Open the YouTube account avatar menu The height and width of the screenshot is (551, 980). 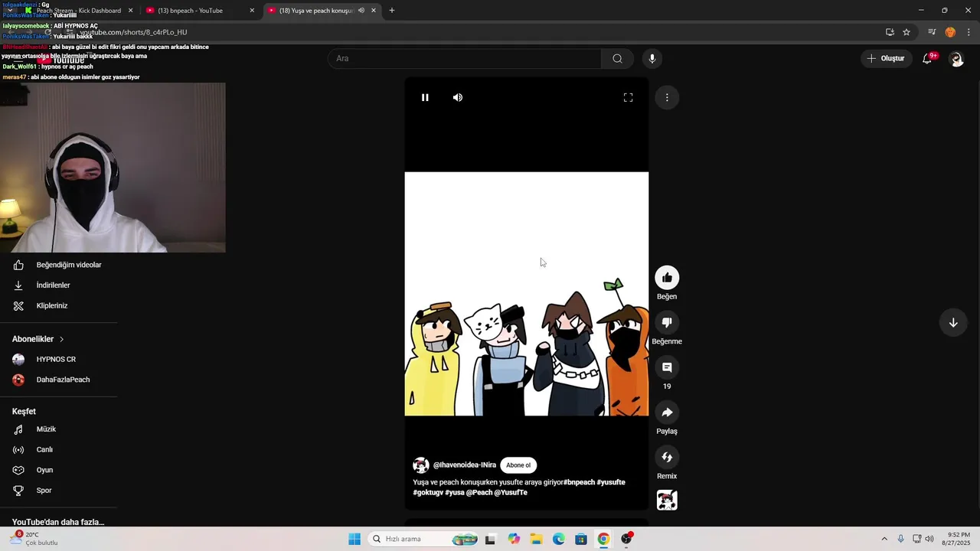956,59
